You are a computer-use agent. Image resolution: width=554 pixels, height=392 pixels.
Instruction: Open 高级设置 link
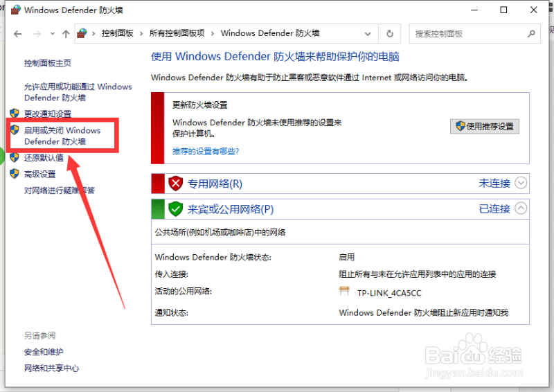pyautogui.click(x=39, y=174)
